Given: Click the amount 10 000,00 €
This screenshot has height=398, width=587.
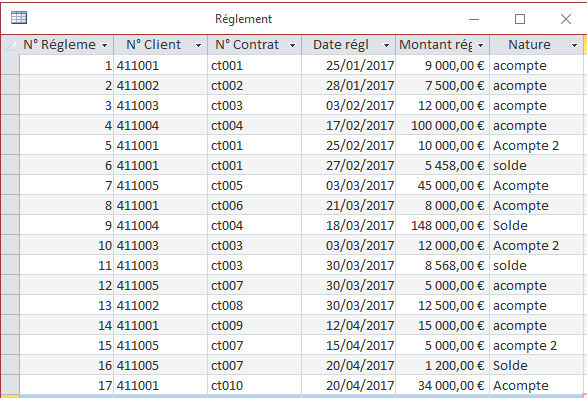Looking at the screenshot, I should click(x=442, y=145).
